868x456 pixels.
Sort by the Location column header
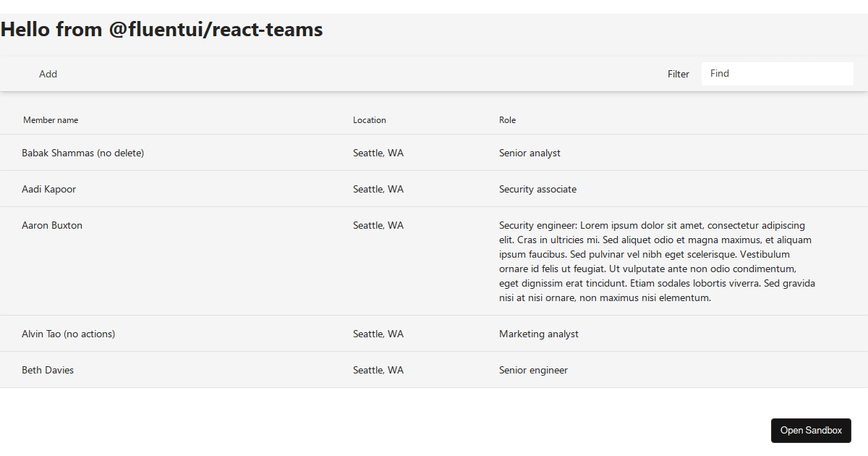pyautogui.click(x=370, y=120)
